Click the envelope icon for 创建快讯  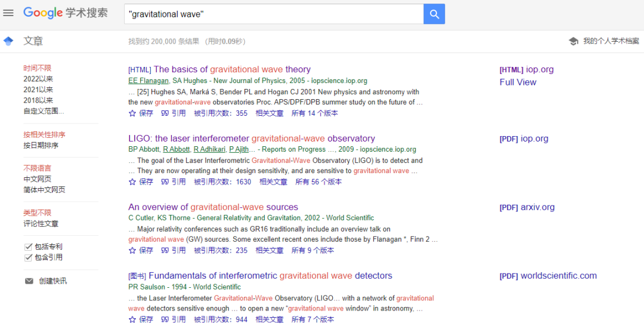29,281
